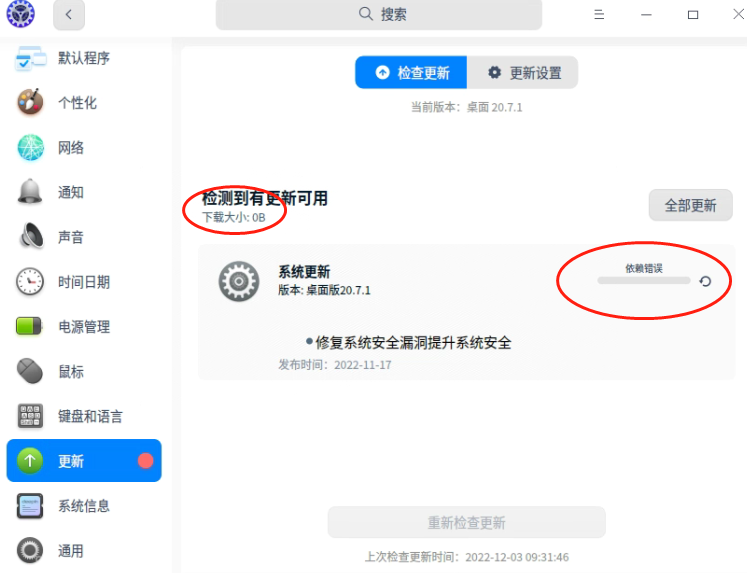Click the 系统更新 title text

click(304, 272)
